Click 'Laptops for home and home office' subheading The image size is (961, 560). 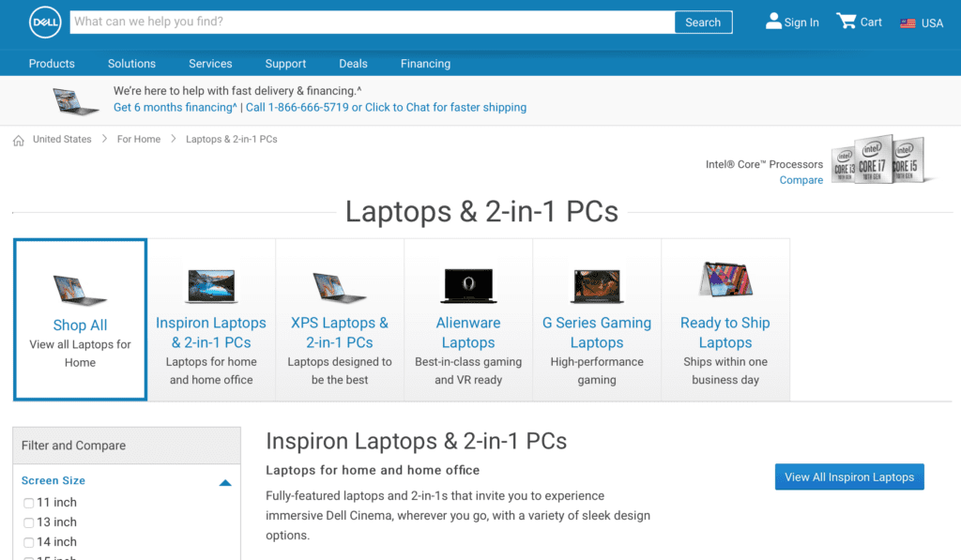tap(373, 470)
